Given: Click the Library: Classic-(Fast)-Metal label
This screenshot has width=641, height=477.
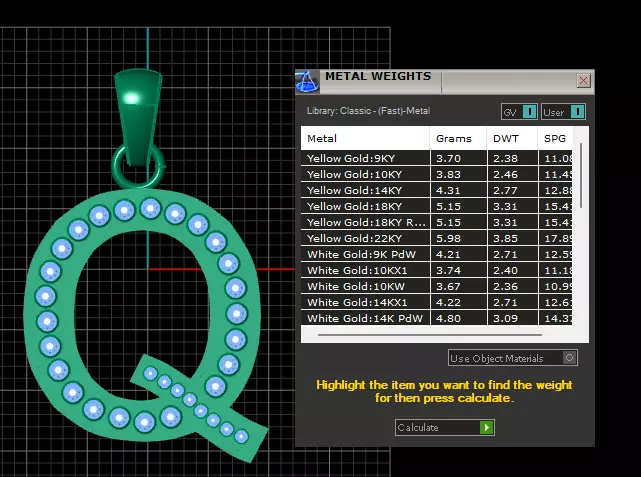Looking at the screenshot, I should point(368,111).
